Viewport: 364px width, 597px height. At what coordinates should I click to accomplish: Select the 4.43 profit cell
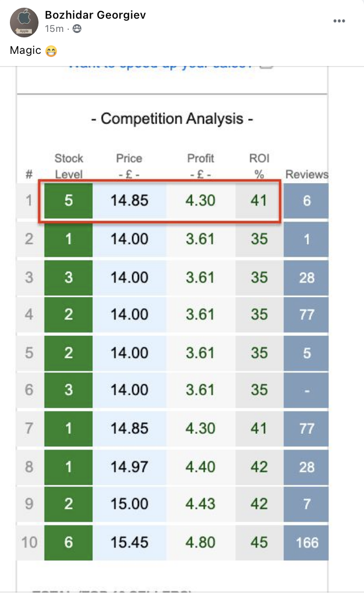click(x=200, y=504)
